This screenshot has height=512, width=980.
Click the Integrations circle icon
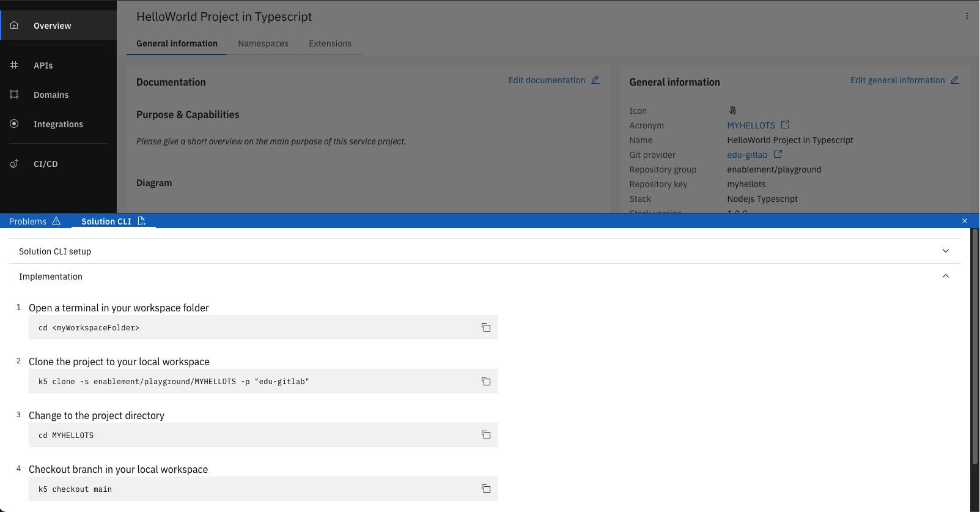pyautogui.click(x=14, y=124)
